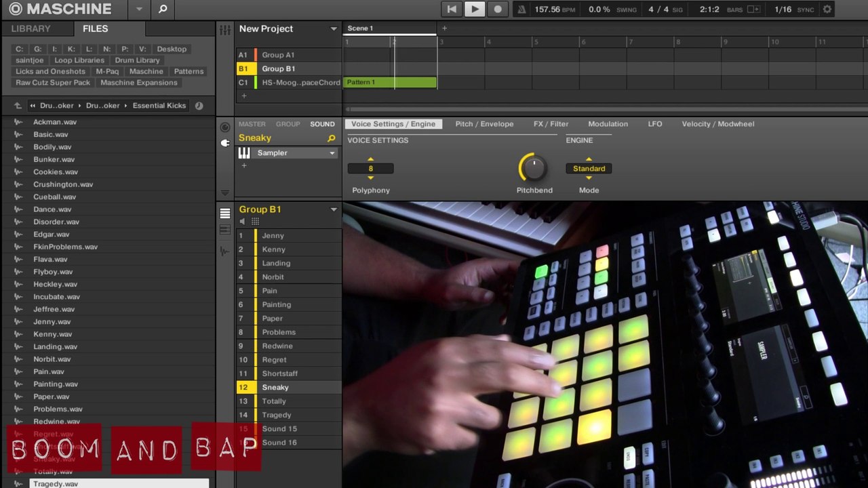
Task: Click waveform icon next to Ackman.wav
Action: [x=18, y=122]
